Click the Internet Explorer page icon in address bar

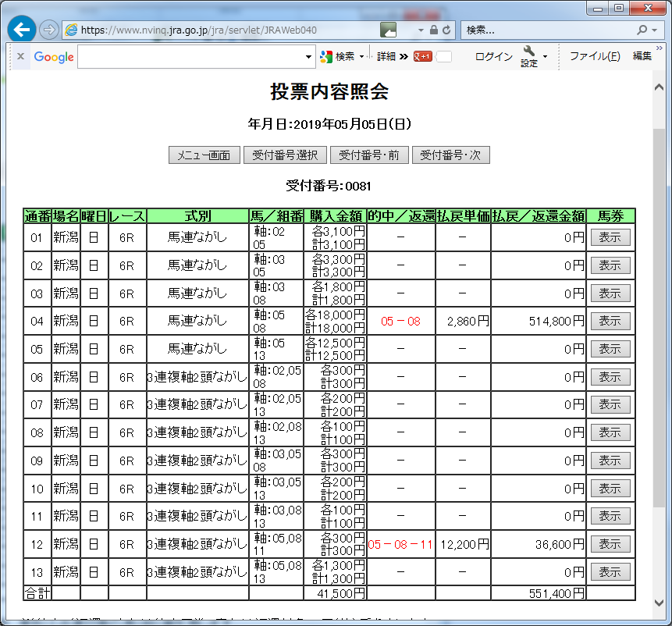pos(71,30)
